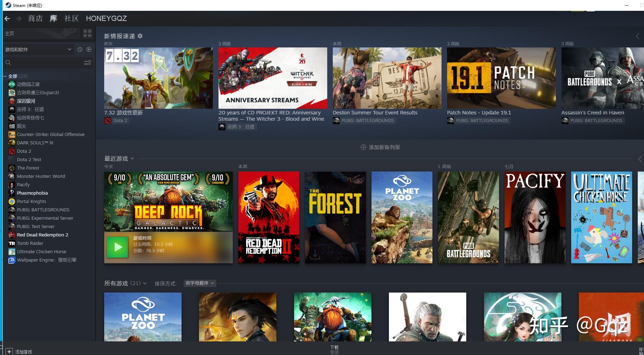Click The Forest list icon
Viewport: 644px width, 355px height.
coord(11,168)
